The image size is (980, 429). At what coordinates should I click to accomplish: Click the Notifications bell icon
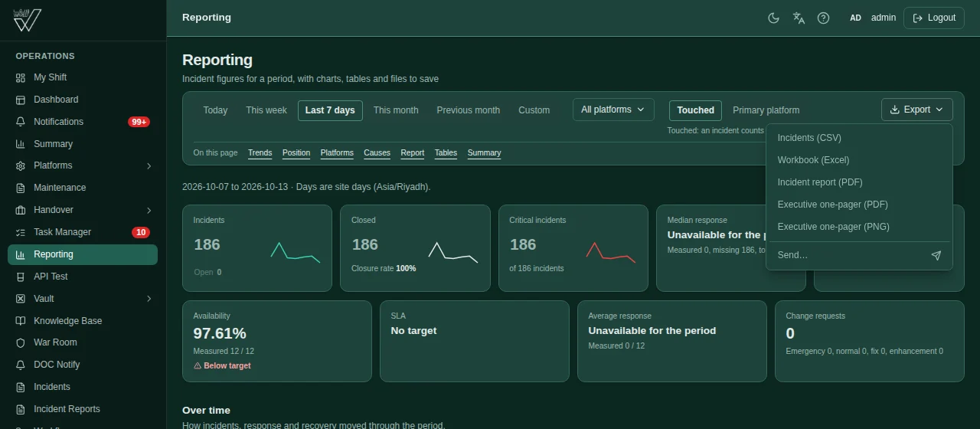click(x=21, y=122)
